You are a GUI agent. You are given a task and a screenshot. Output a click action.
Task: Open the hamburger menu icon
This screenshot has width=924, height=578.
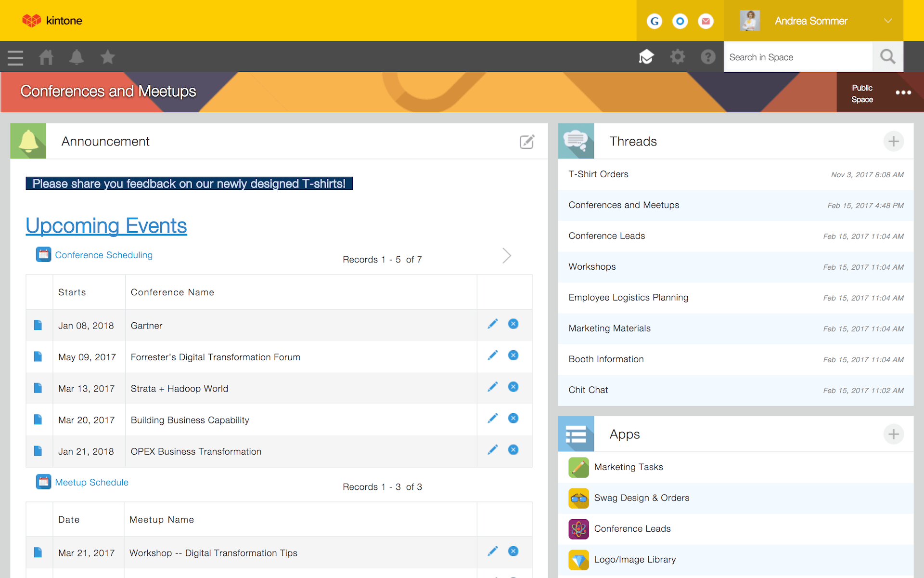coord(15,57)
